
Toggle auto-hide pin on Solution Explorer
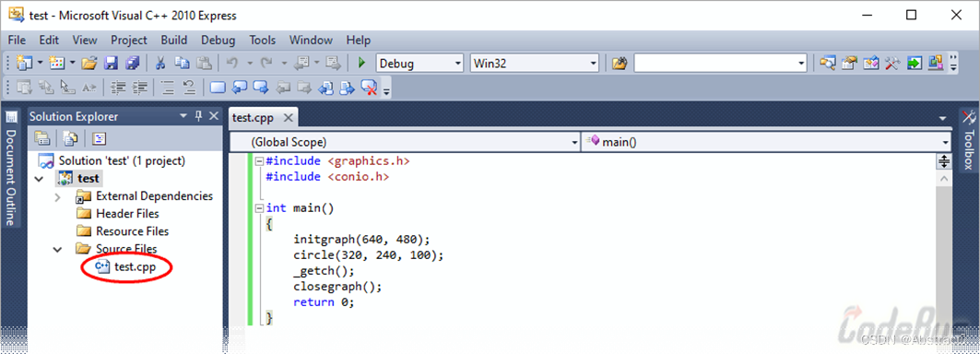[199, 116]
